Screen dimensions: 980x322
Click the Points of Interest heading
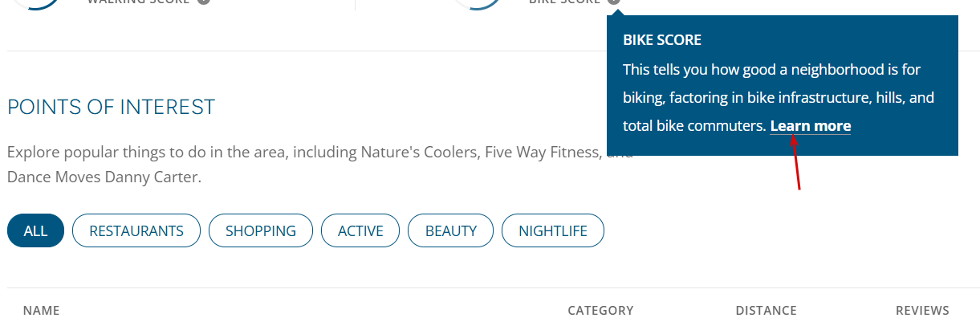[x=112, y=107]
